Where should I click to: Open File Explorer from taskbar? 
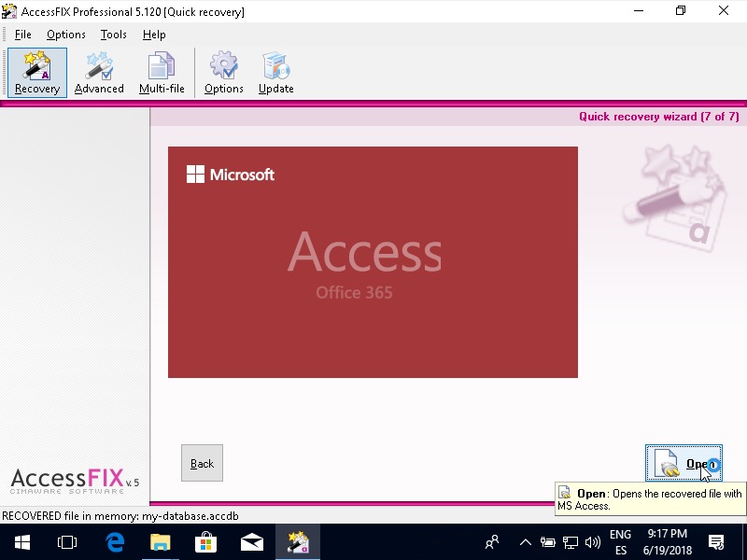[x=161, y=541]
